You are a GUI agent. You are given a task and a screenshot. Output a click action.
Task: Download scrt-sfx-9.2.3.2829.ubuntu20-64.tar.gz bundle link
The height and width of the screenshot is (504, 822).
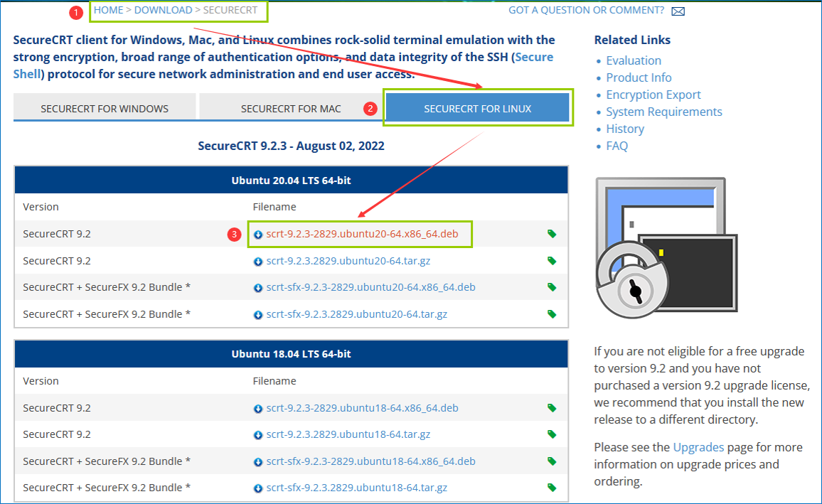click(x=356, y=313)
